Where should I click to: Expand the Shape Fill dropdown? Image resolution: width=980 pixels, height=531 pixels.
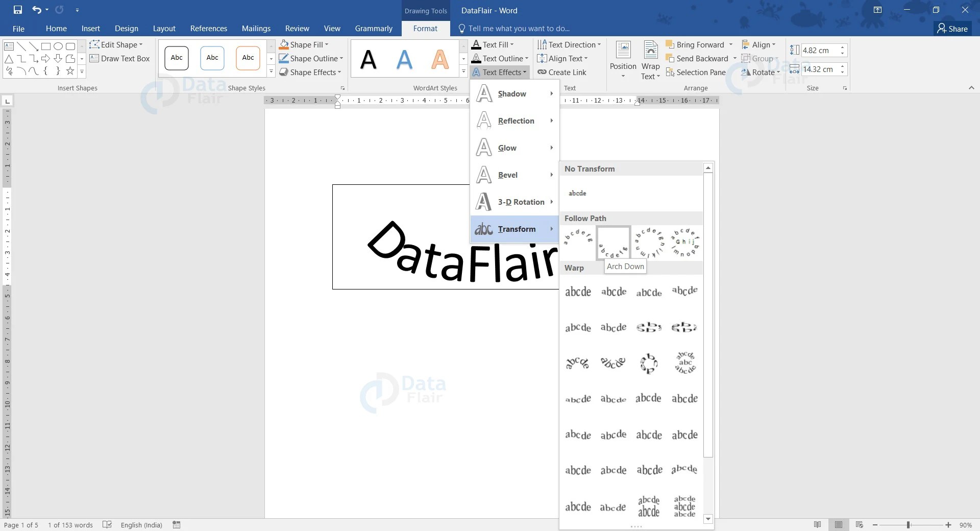point(326,44)
